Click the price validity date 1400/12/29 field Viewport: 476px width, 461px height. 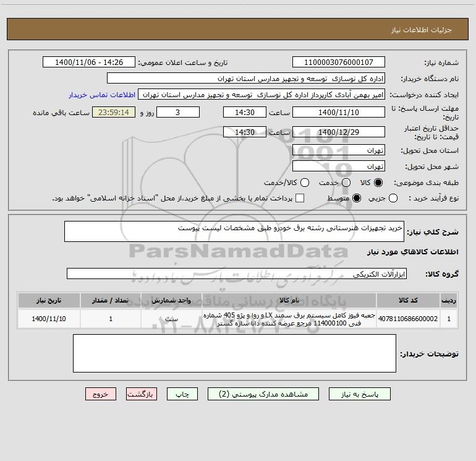pyautogui.click(x=339, y=132)
